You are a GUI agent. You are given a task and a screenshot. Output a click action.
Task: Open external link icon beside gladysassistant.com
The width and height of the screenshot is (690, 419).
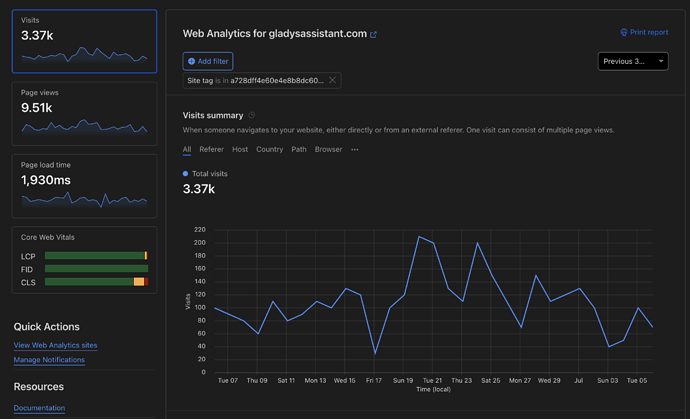click(373, 34)
